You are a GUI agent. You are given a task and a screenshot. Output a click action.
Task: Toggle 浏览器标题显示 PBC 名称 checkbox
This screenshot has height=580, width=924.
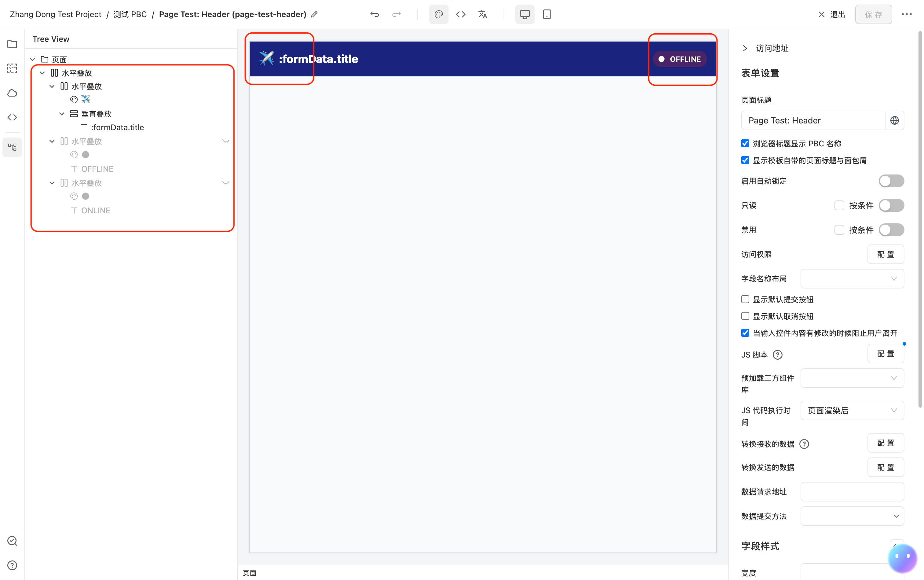pyautogui.click(x=745, y=143)
